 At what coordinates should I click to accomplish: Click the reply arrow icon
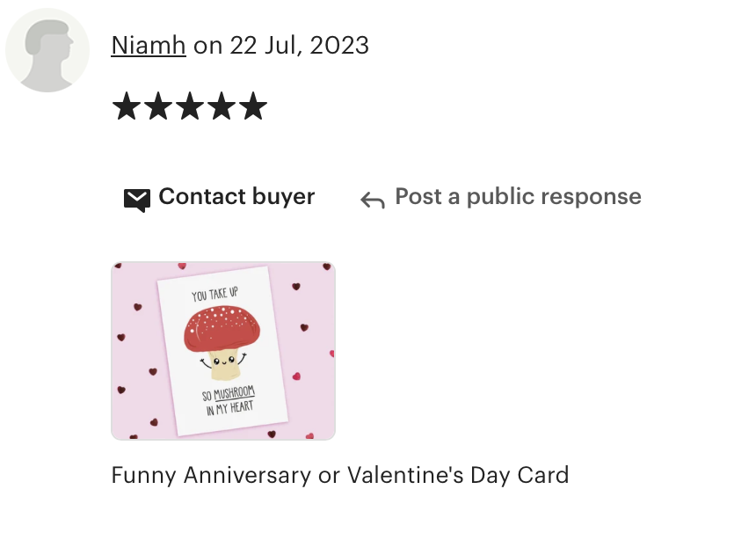(373, 201)
